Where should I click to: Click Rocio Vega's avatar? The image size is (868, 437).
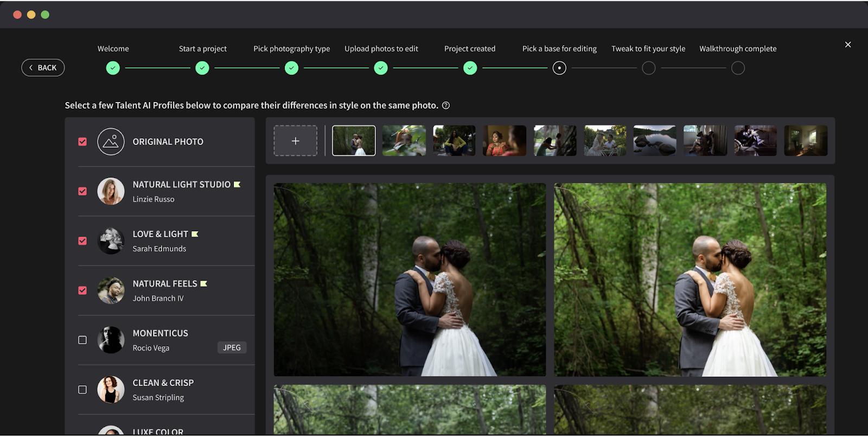[111, 340]
